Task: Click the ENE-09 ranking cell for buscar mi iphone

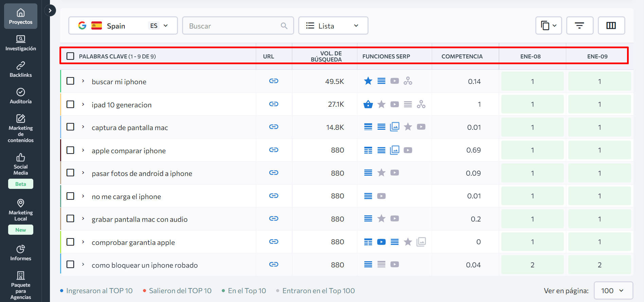Action: pyautogui.click(x=600, y=81)
